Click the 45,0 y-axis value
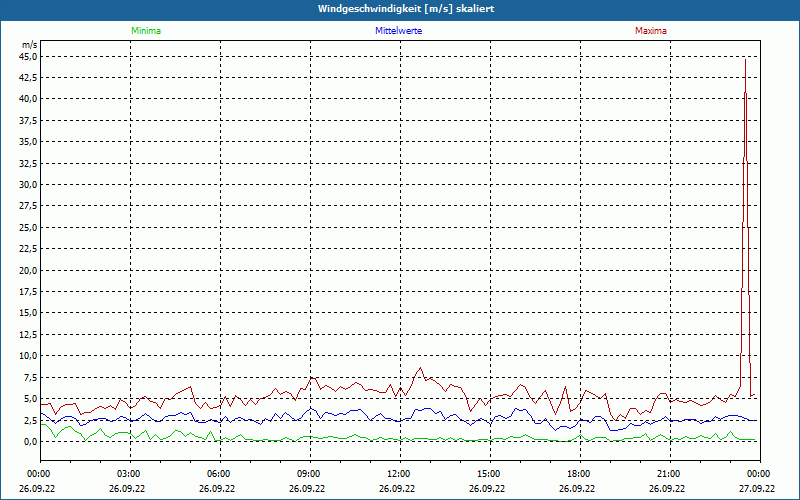The image size is (800, 500). [29, 57]
